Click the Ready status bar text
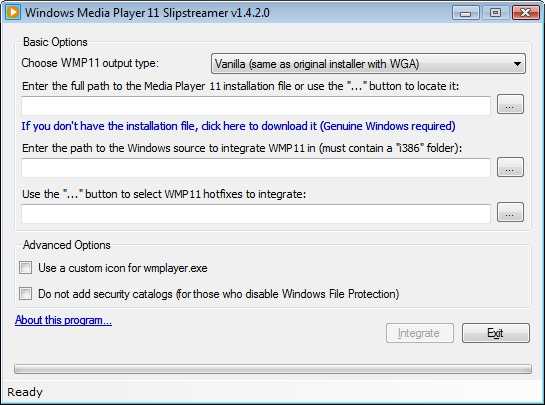This screenshot has height=405, width=545. (25, 392)
